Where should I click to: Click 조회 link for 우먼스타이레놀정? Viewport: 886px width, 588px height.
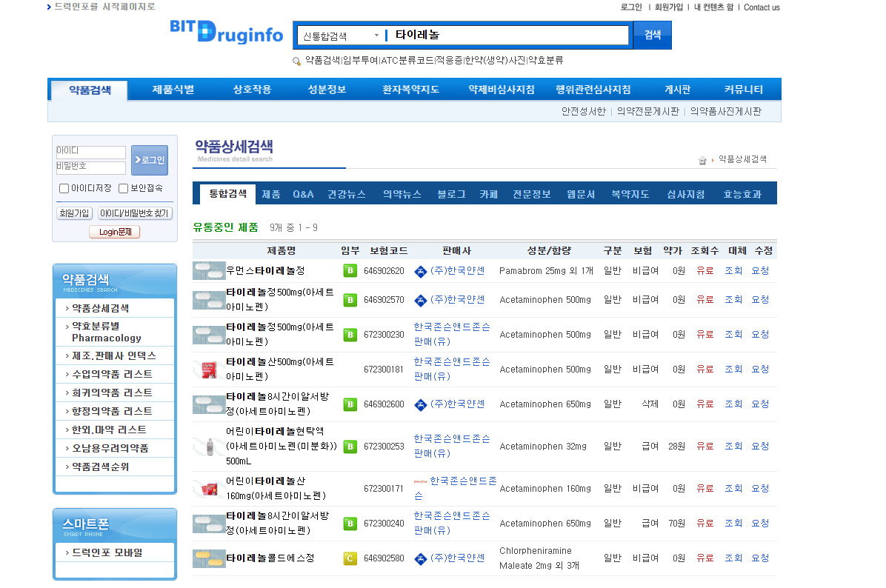point(733,270)
